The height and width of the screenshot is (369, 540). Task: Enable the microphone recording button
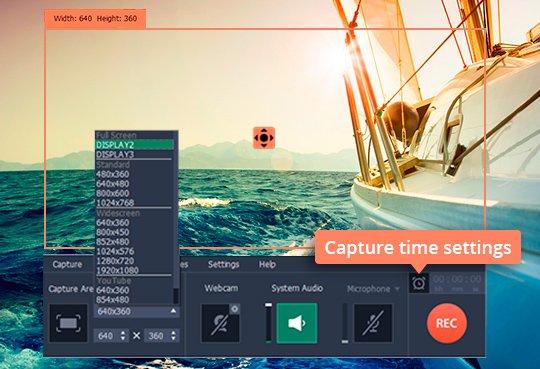373,323
